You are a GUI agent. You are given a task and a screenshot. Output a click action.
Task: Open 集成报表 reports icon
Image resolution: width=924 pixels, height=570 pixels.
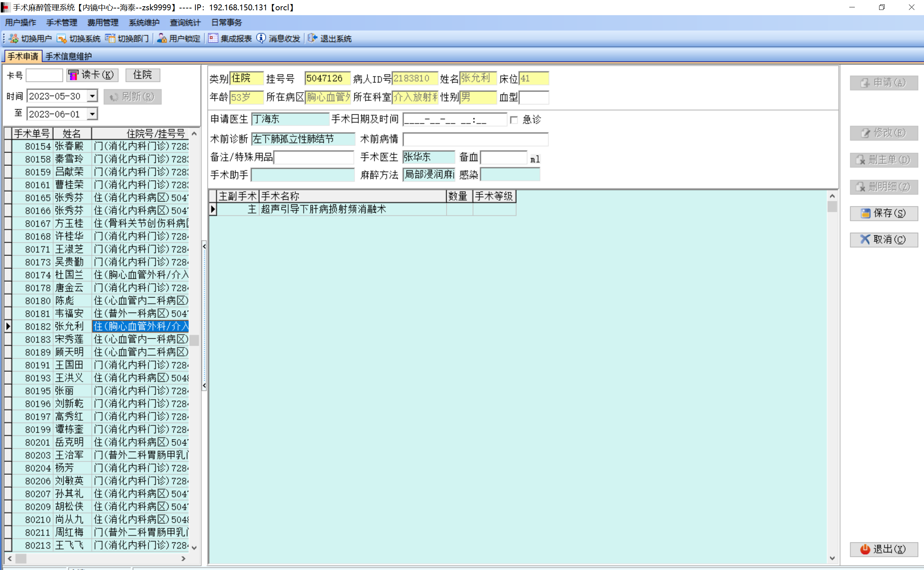[213, 39]
